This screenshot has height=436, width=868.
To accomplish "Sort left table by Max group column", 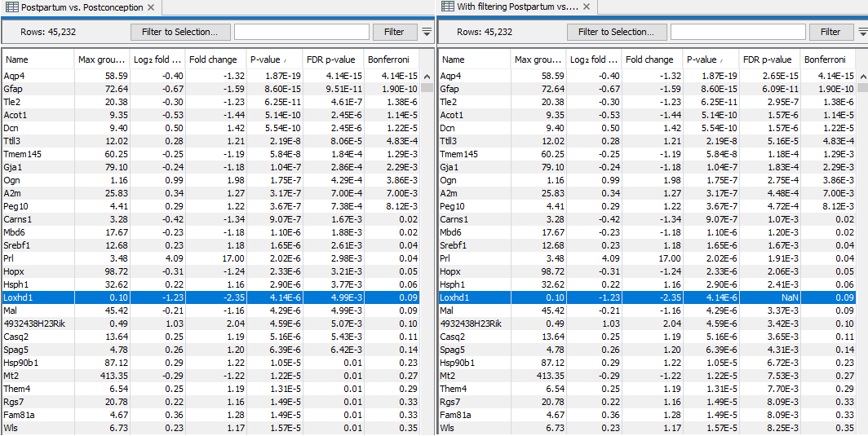I will pyautogui.click(x=102, y=59).
